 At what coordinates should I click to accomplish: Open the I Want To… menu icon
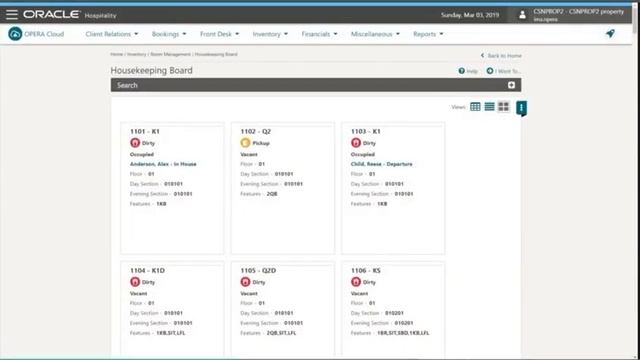click(490, 71)
